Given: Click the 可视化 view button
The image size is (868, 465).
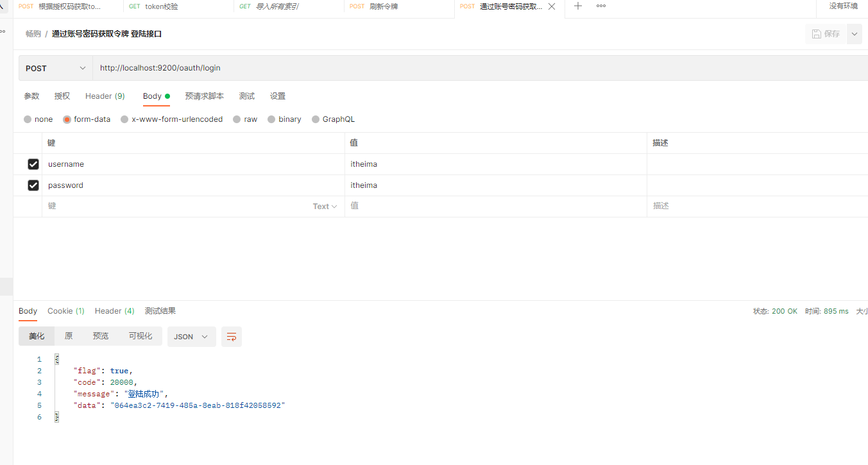Looking at the screenshot, I should coord(140,336).
